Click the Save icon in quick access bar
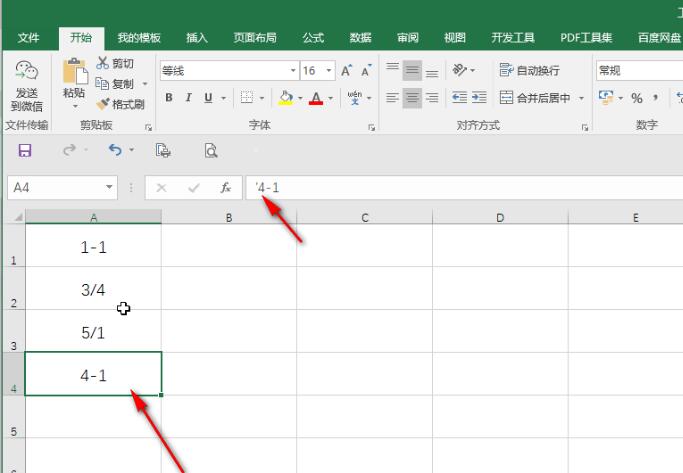Viewport: 683px width, 473px height. click(25, 151)
